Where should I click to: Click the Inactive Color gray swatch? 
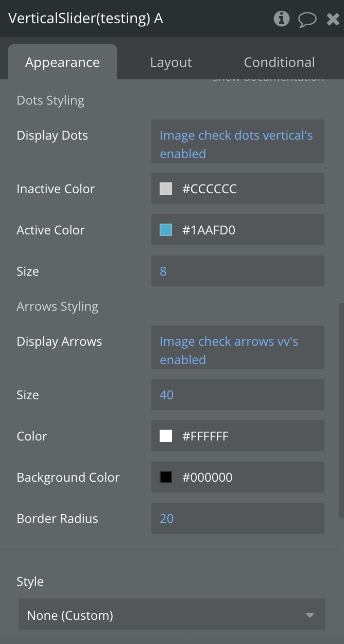[x=166, y=189]
